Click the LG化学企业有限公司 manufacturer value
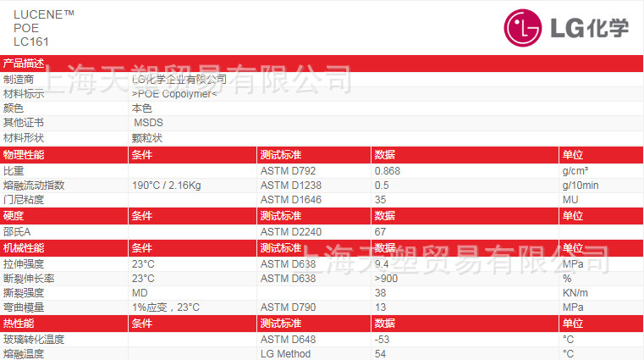Image resolution: width=644 pixels, height=360 pixels. 179,80
